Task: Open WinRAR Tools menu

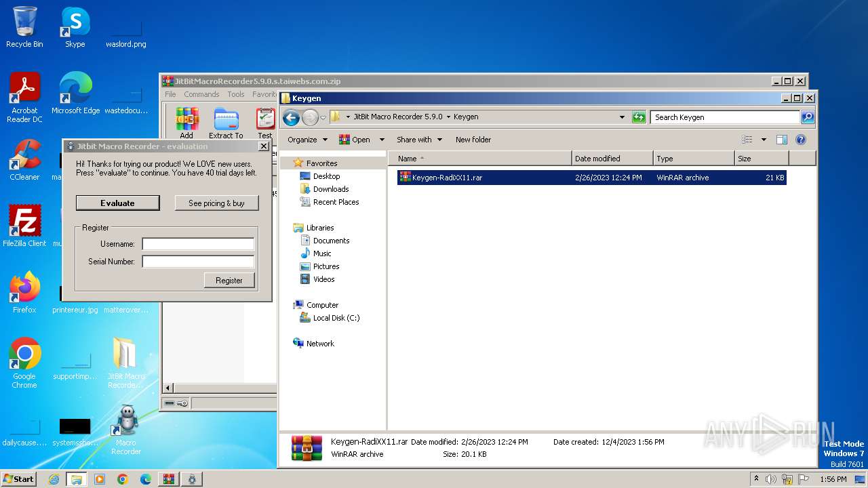Action: 236,94
